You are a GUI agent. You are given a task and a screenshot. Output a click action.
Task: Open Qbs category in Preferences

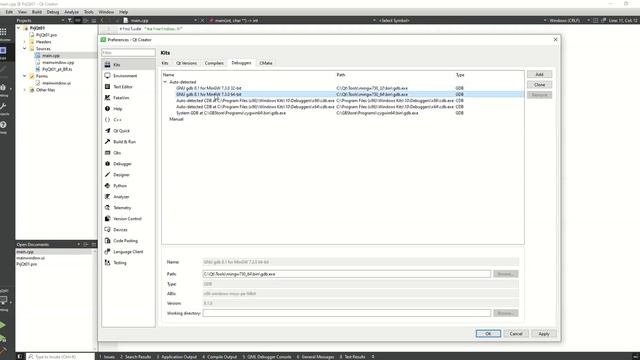pyautogui.click(x=128, y=153)
